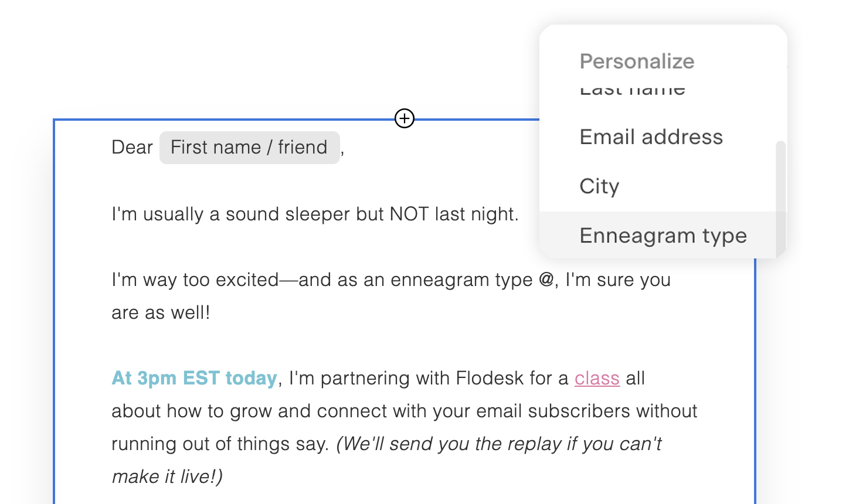This screenshot has height=504, width=849.
Task: Open the pink class link
Action: (597, 379)
